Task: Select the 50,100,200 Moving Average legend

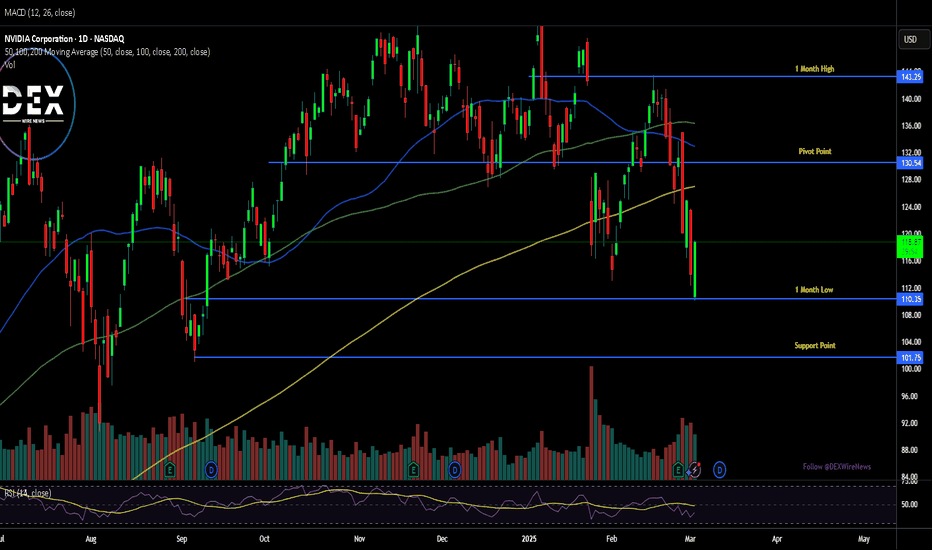Action: point(107,52)
